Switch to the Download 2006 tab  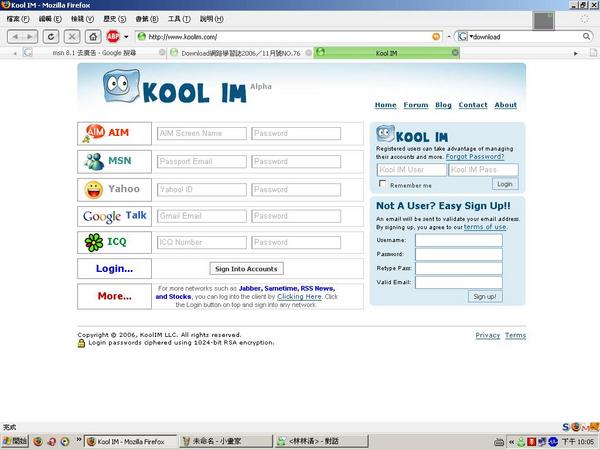point(240,53)
